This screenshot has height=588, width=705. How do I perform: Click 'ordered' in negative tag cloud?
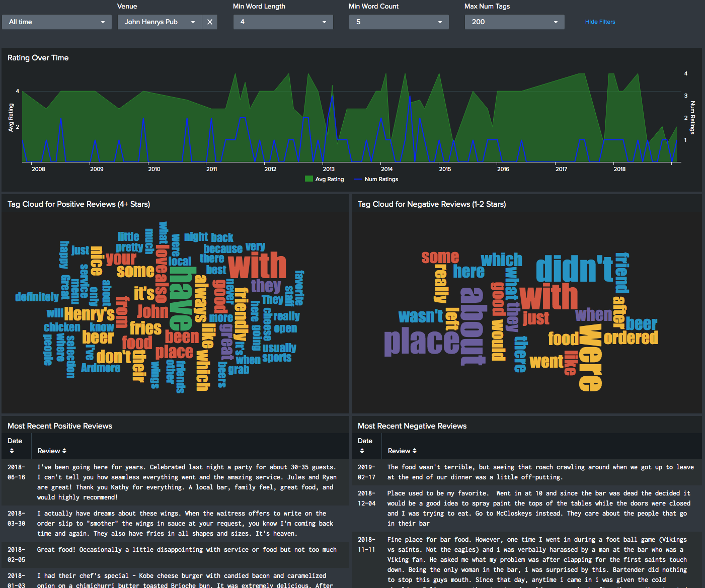pyautogui.click(x=631, y=338)
